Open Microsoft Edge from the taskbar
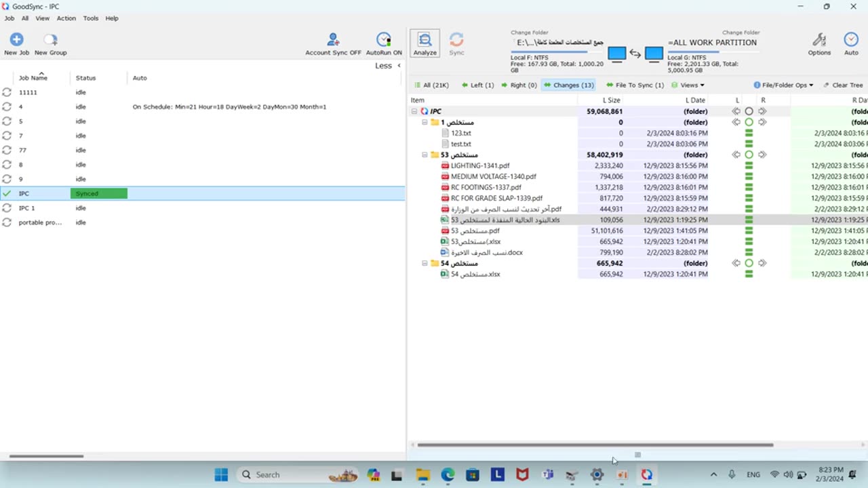The height and width of the screenshot is (488, 868). click(448, 474)
